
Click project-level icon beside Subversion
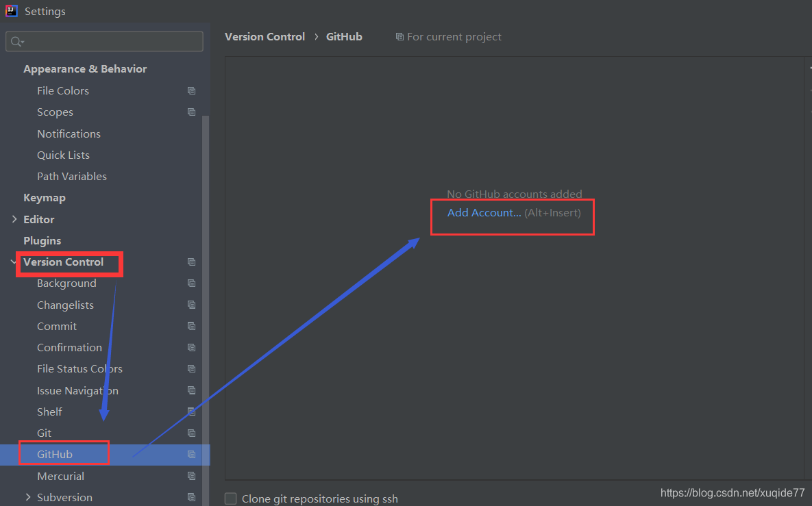tap(192, 497)
